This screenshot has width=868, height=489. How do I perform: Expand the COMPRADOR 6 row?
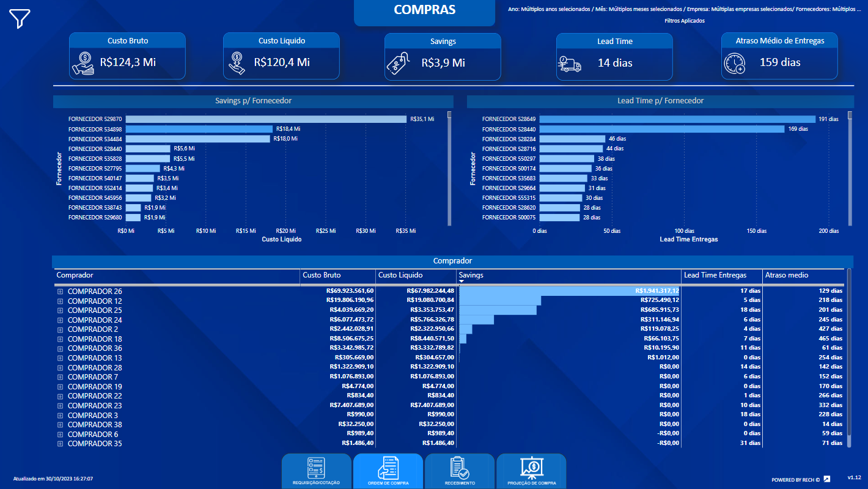coord(61,435)
